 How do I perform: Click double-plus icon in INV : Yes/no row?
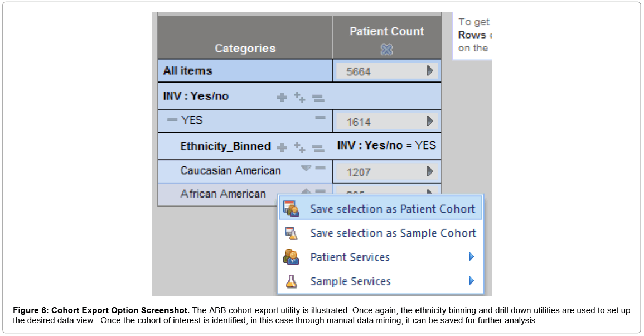pos(300,97)
